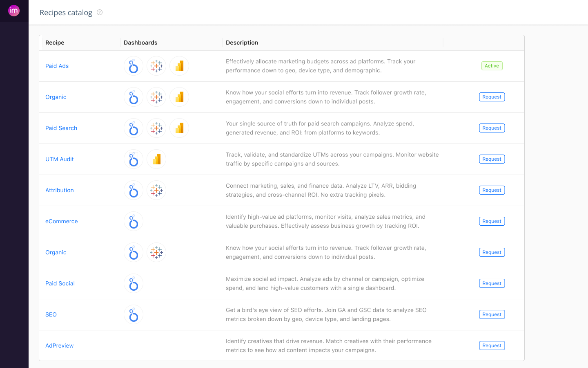Click the Active badge on Paid Ads

tap(492, 65)
